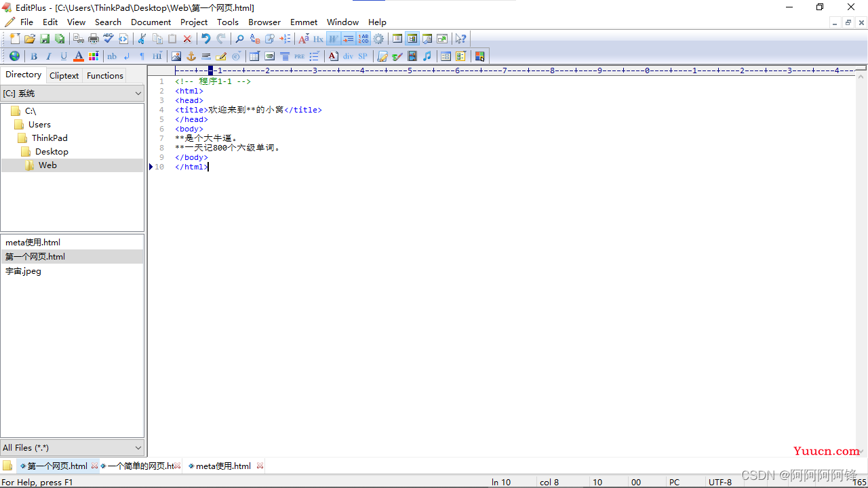Open the All Files (*.*) filter dropdown
The width and height of the screenshot is (868, 488).
(x=72, y=447)
